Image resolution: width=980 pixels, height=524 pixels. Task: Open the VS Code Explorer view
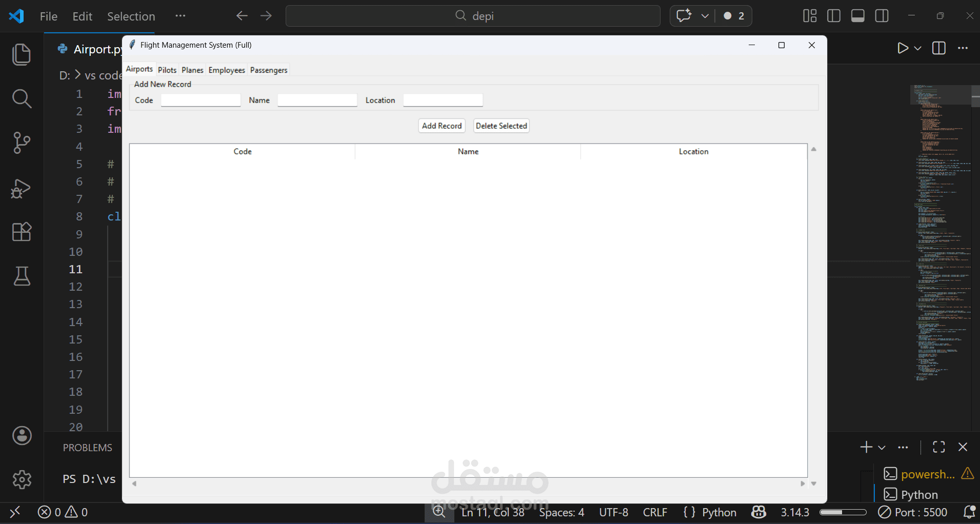[22, 54]
